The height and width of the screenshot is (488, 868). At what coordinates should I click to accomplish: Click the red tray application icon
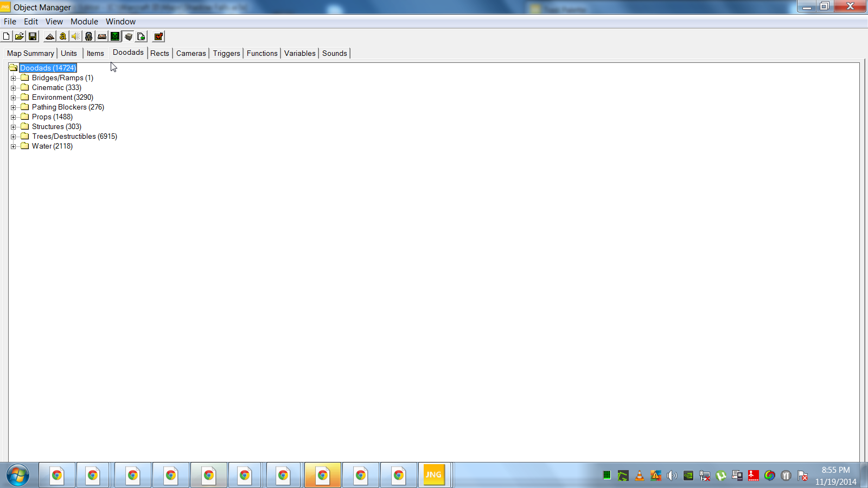(754, 476)
